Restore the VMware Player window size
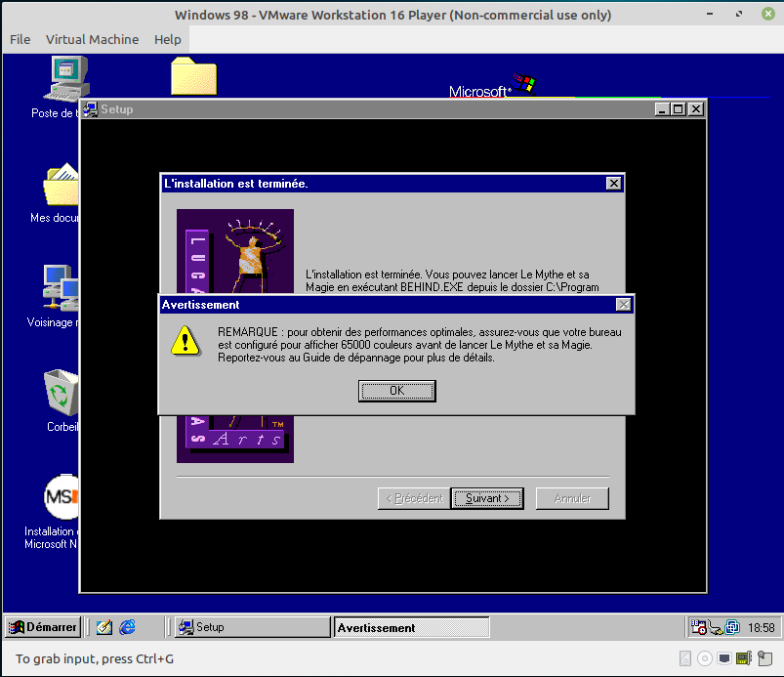 739,14
